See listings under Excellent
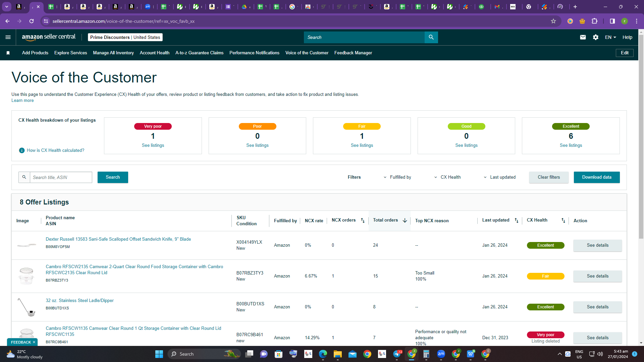Image resolution: width=644 pixels, height=362 pixels. pos(571,145)
